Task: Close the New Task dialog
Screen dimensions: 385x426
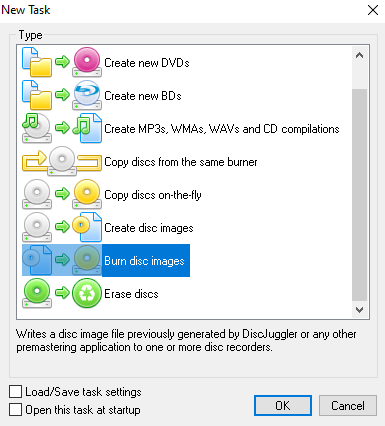Action: (373, 10)
